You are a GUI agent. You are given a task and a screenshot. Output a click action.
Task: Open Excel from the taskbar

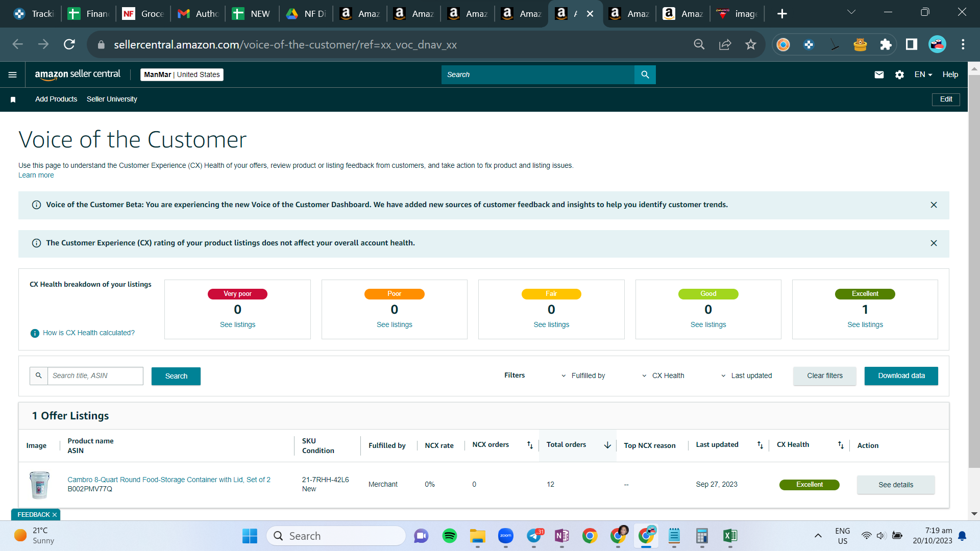click(x=730, y=536)
